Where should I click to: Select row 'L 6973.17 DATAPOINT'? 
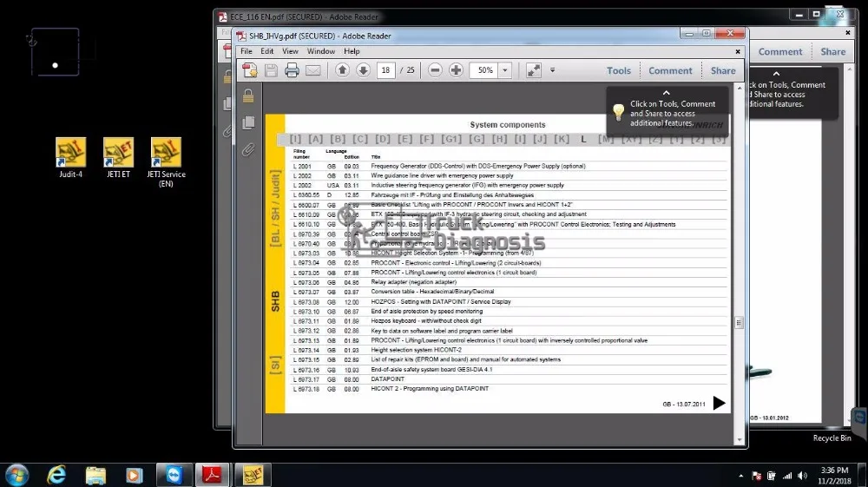click(508, 379)
